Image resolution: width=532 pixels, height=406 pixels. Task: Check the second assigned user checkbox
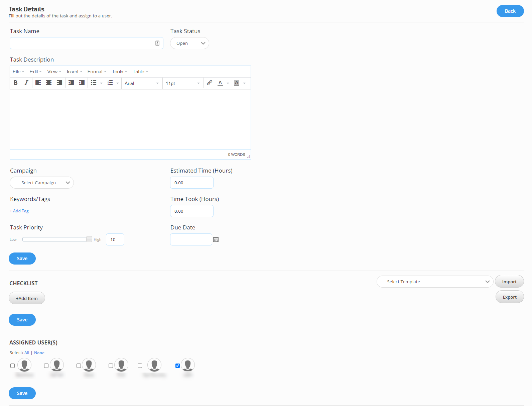click(46, 366)
